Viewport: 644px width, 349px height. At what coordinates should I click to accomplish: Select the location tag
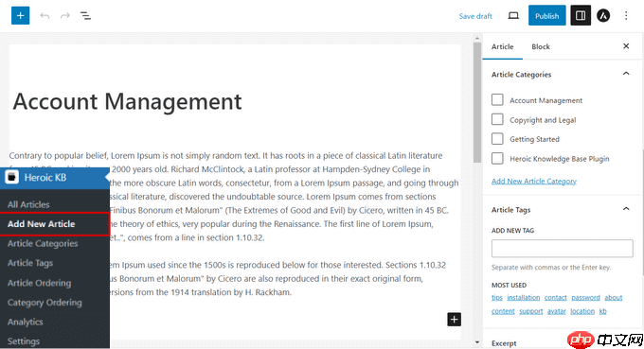pos(582,311)
